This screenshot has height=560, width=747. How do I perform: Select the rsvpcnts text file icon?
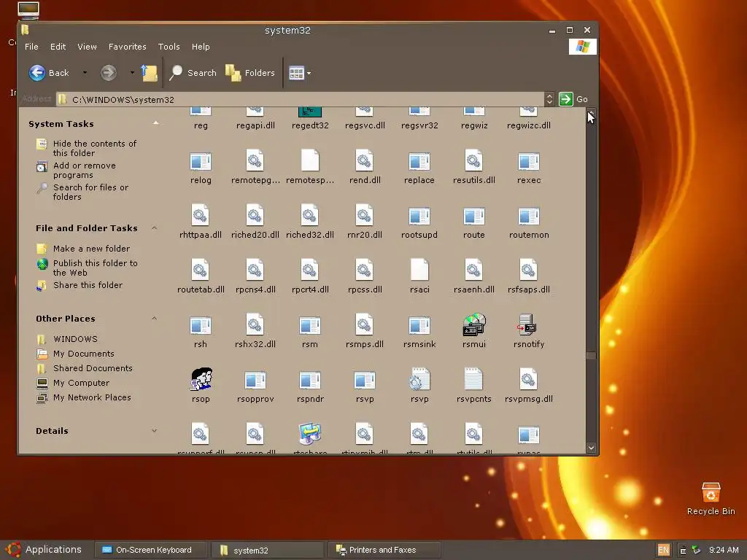(473, 380)
